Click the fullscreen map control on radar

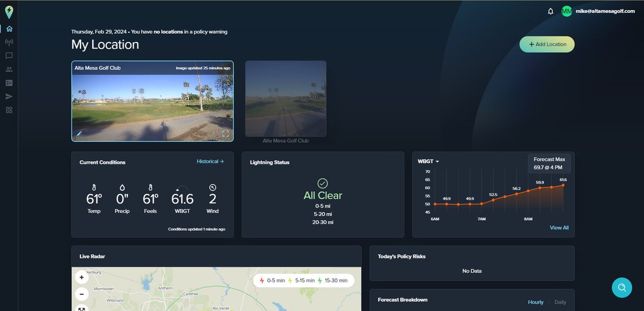click(x=82, y=308)
